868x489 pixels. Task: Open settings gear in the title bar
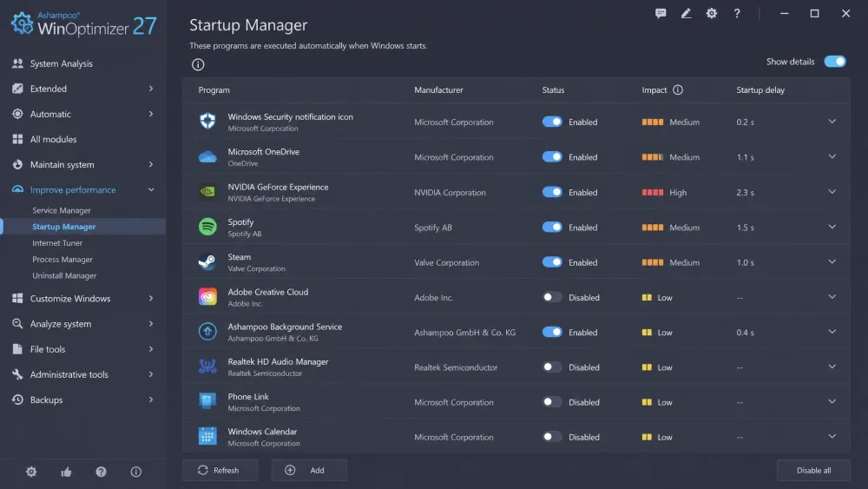[x=712, y=13]
